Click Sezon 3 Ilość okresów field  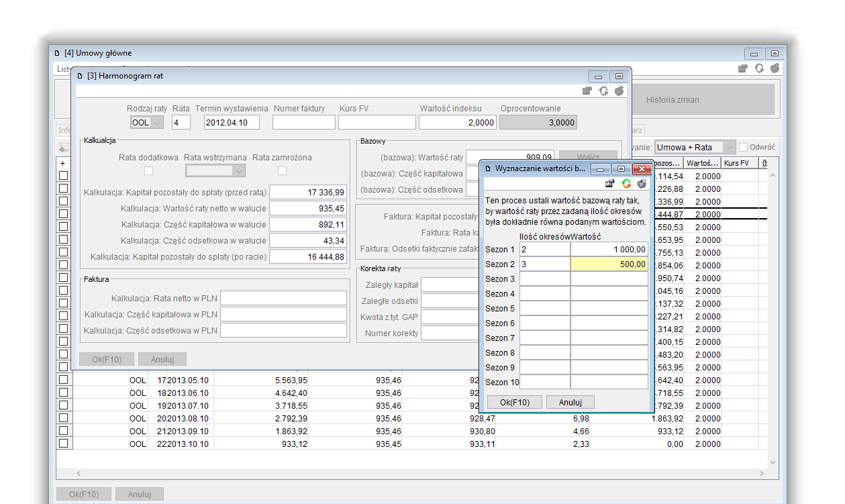point(544,279)
